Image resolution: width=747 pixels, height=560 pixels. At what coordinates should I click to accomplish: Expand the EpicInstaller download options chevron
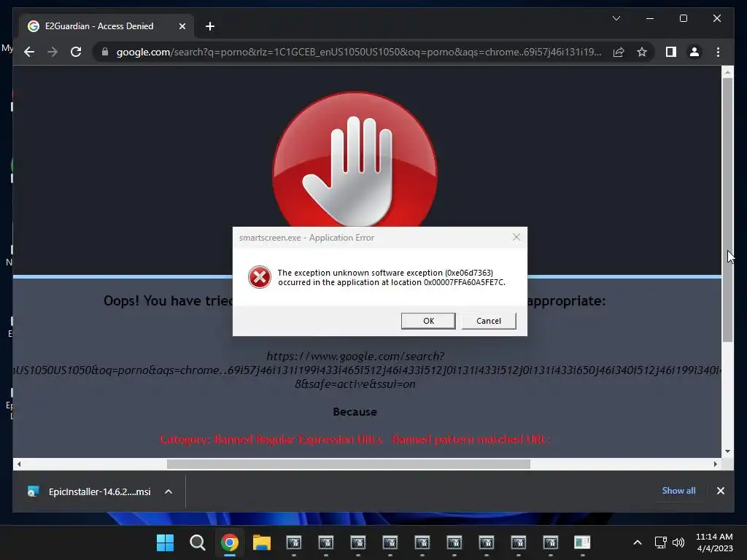tap(169, 491)
